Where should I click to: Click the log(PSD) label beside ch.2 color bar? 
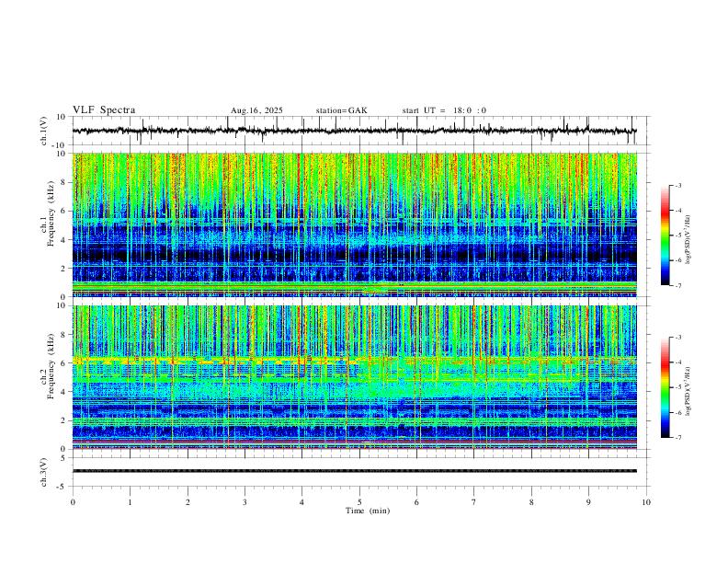[688, 391]
